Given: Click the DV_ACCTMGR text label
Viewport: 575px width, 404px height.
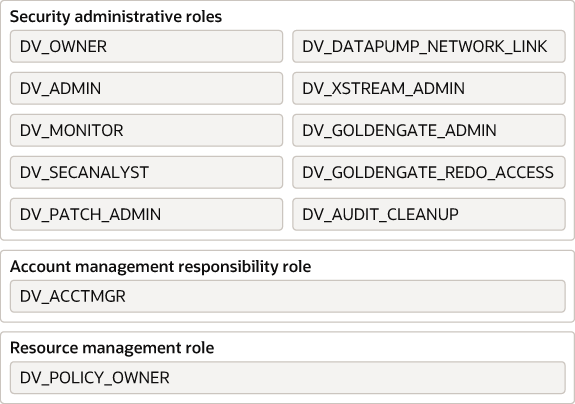Looking at the screenshot, I should tap(73, 297).
